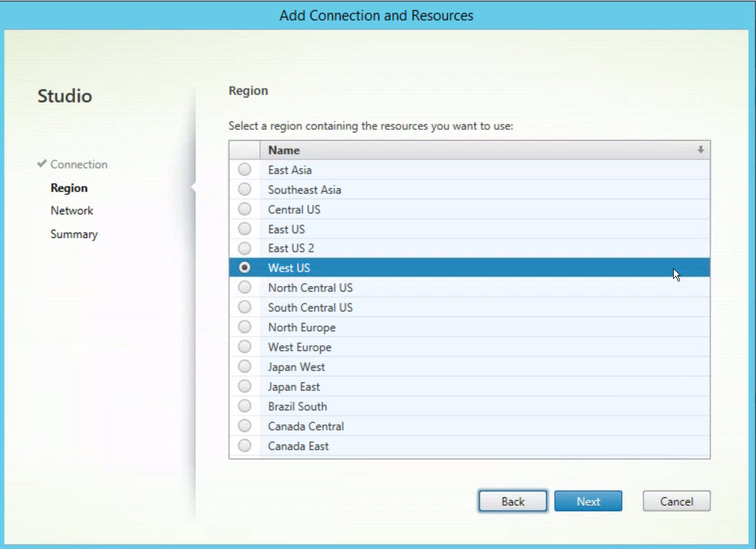
Task: Sort list by Name column header
Action: (x=284, y=150)
